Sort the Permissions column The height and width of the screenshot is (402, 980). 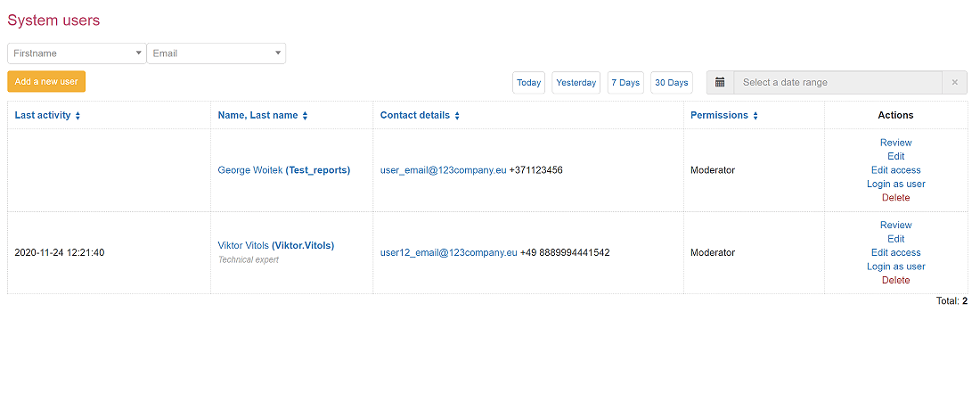[755, 116]
